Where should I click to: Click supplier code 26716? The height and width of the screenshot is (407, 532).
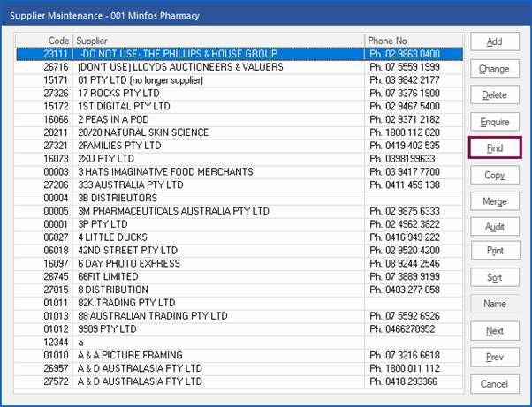(x=56, y=67)
